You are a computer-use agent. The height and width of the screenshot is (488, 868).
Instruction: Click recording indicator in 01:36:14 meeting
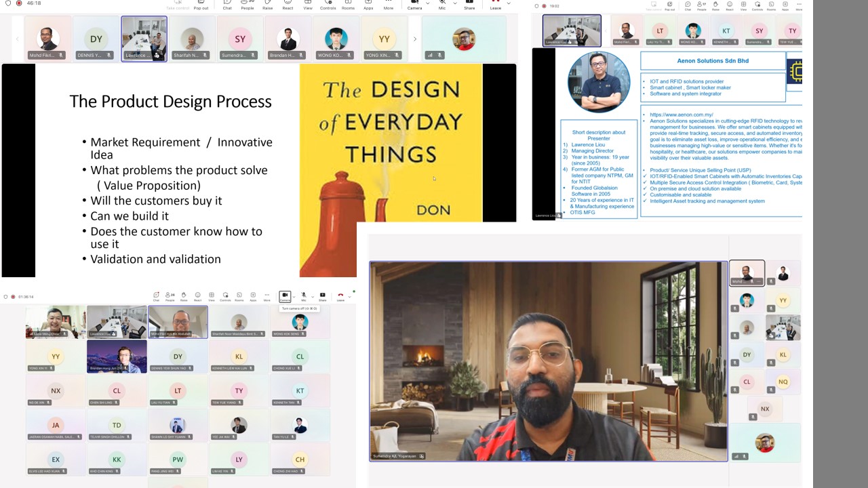point(14,297)
